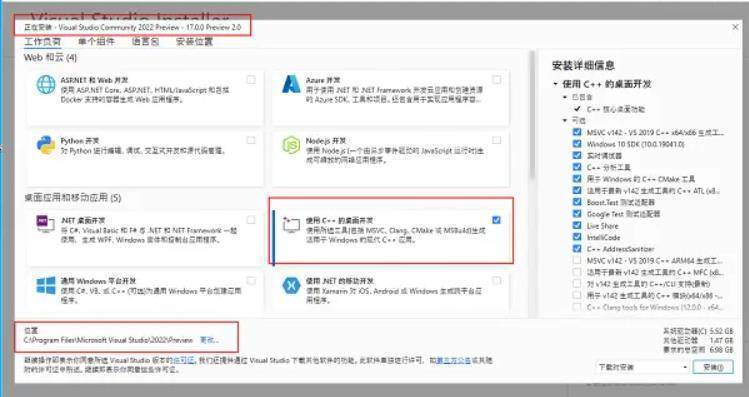Click the Universal Windows Platform logo icon
Viewport: 749px width, 397px height.
tap(46, 285)
